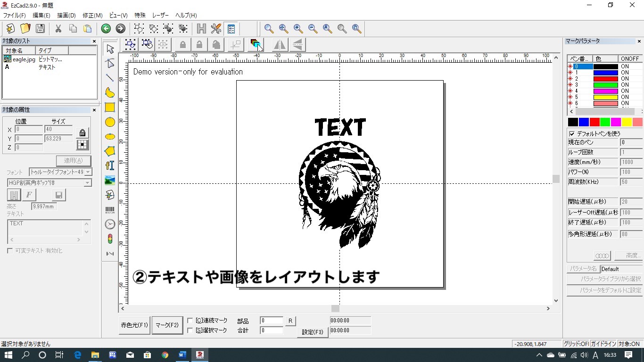Uncheck the デフォルトペンを使う checkbox
Viewport: 644px width, 362px height.
tap(572, 134)
